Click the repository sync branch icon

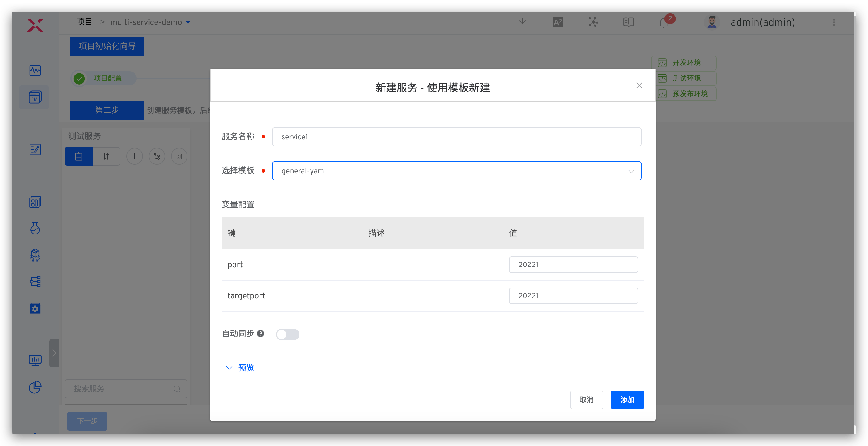(x=157, y=156)
